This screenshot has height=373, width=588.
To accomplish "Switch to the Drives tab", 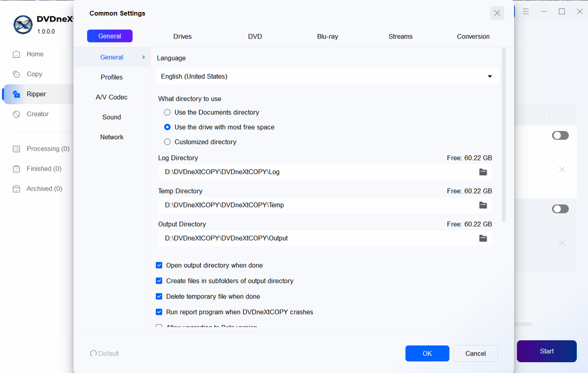I will pyautogui.click(x=182, y=36).
